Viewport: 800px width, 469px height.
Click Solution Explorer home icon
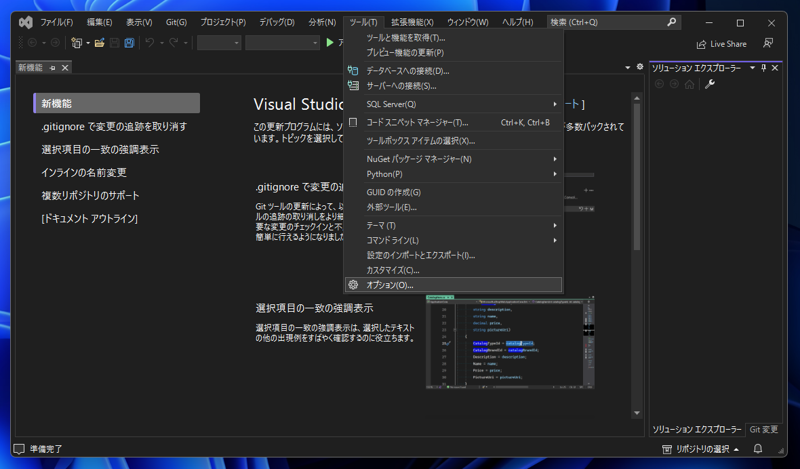click(690, 84)
